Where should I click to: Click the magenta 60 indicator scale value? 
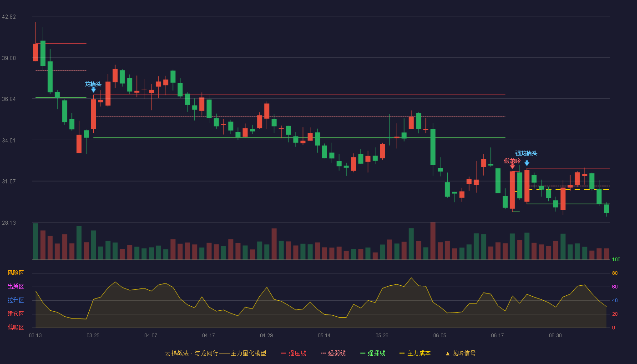pyautogui.click(x=615, y=287)
